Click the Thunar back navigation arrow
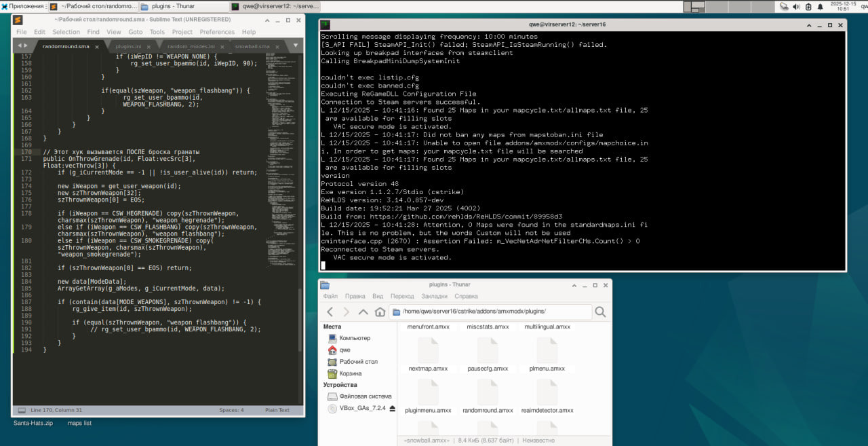 click(330, 312)
